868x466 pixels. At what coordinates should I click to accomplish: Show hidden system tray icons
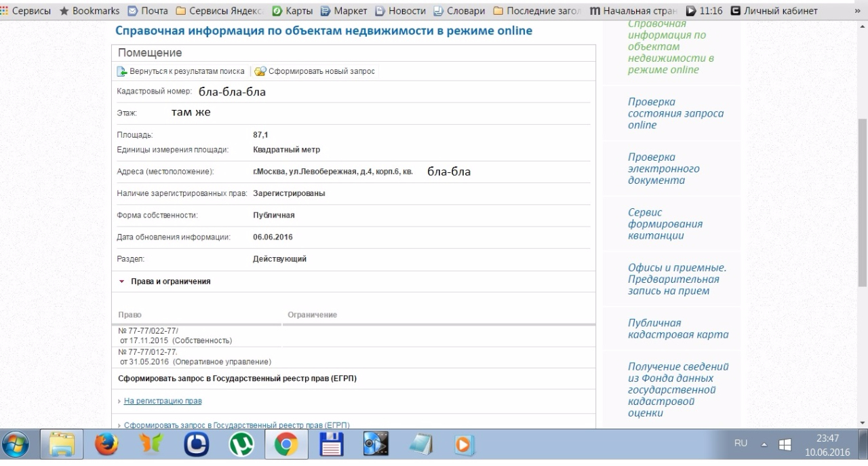764,444
